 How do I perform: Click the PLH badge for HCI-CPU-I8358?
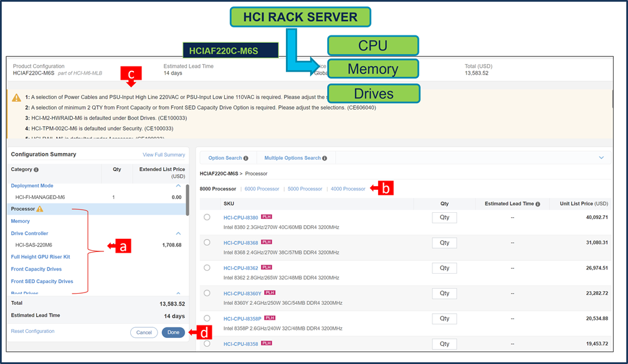pyautogui.click(x=267, y=343)
